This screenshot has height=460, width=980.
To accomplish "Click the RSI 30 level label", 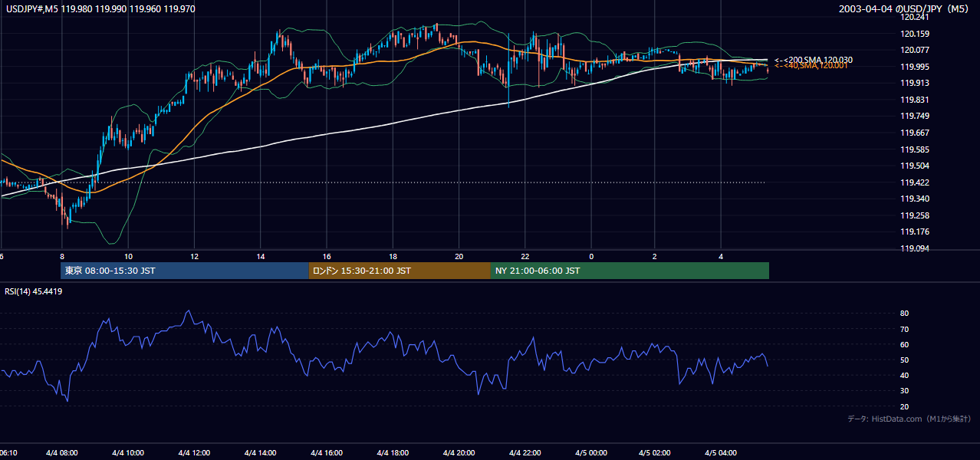I will click(905, 391).
